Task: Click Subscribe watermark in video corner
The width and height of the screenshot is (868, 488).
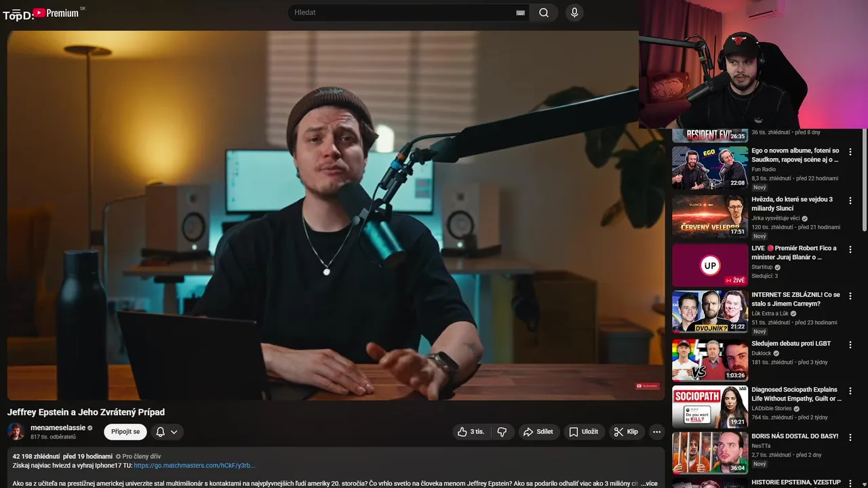Action: click(647, 386)
